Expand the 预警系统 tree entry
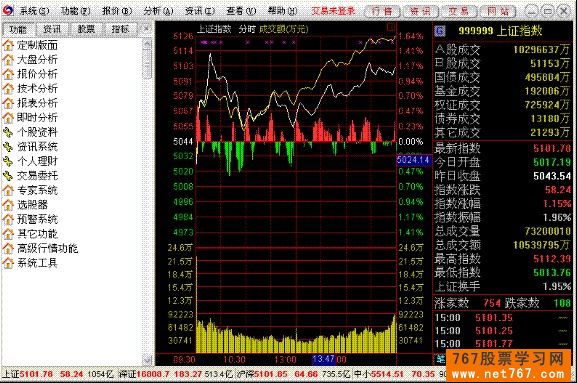577x383 pixels. tap(38, 219)
